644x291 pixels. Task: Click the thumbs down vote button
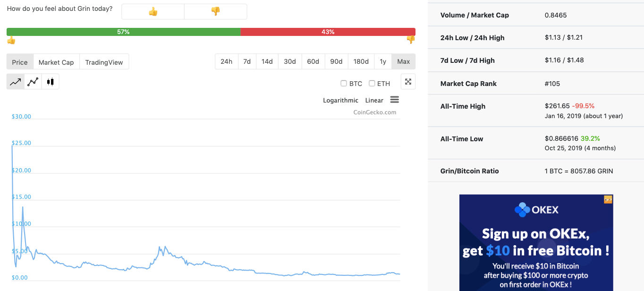215,12
